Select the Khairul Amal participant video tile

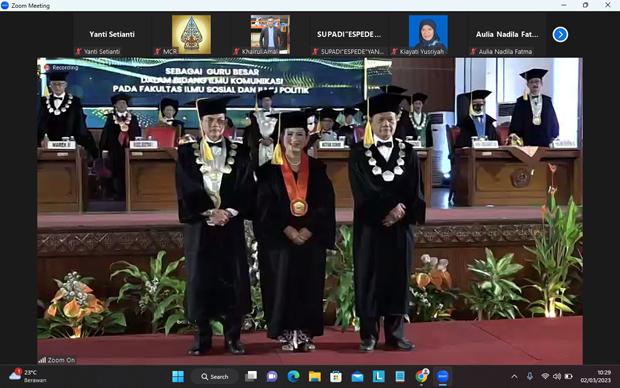coord(270,35)
